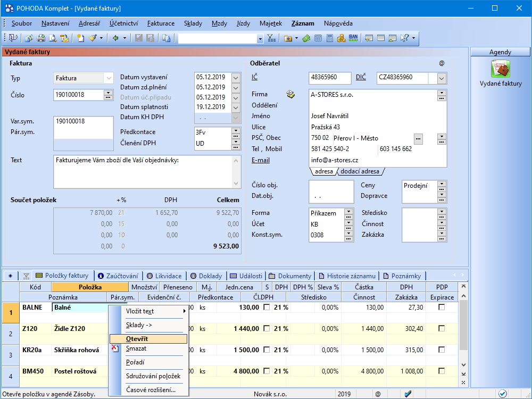Open the Sklady menu
The height and width of the screenshot is (399, 532).
193,23
